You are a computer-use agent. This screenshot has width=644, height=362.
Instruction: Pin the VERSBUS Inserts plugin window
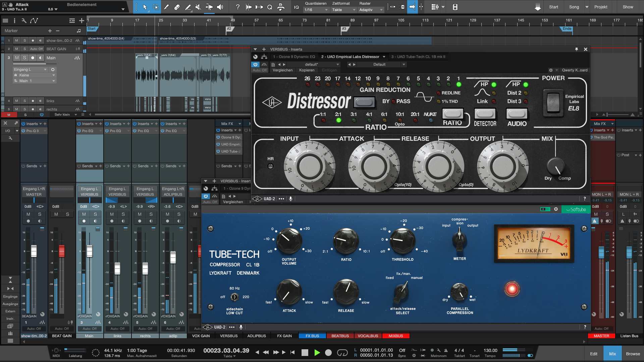pyautogui.click(x=577, y=49)
